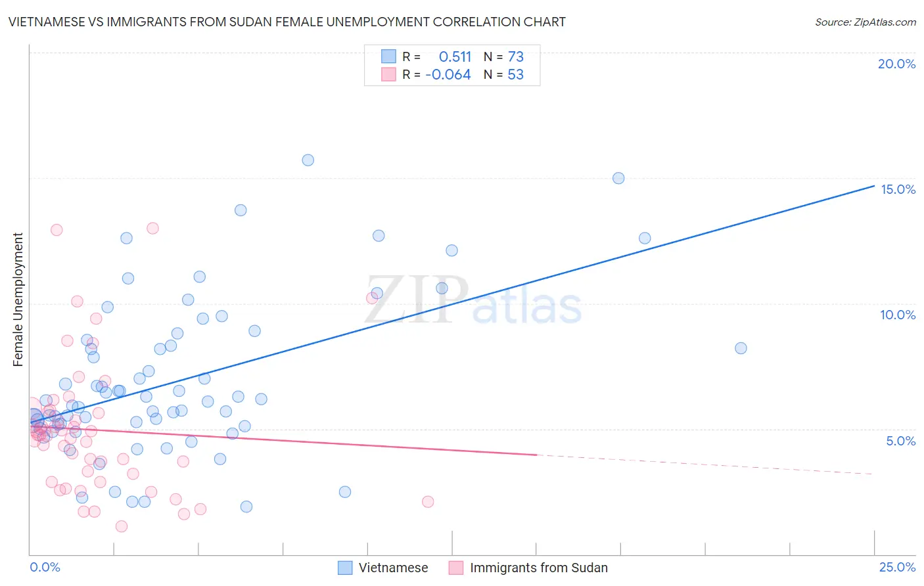The width and height of the screenshot is (924, 586).
Task: Click the blue data point near 8.2% on the far right
Action: pyautogui.click(x=741, y=348)
